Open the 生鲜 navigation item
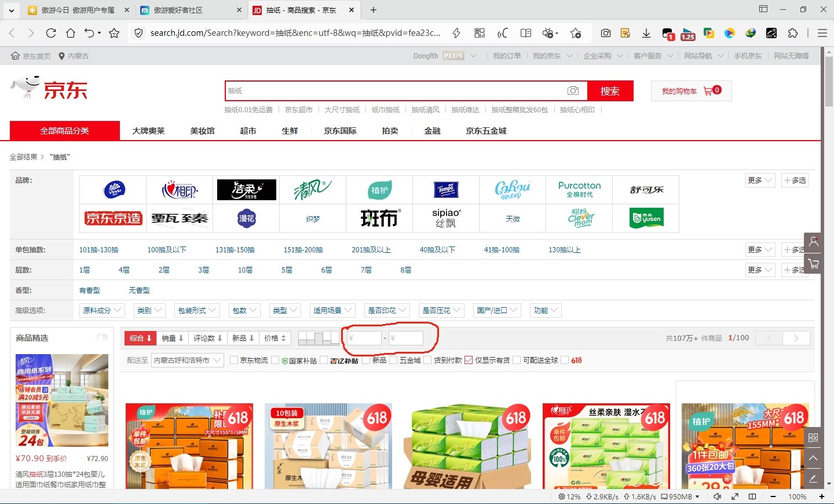The image size is (834, 504). (290, 131)
